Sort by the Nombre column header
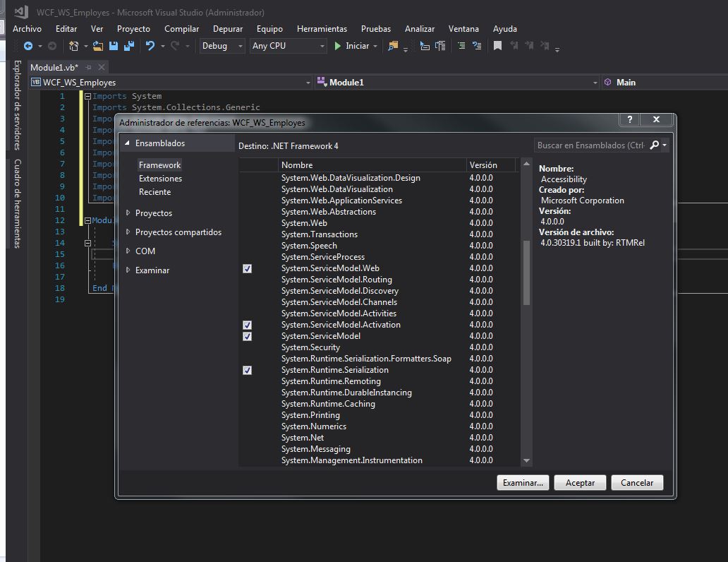The width and height of the screenshot is (728, 562). (372, 165)
